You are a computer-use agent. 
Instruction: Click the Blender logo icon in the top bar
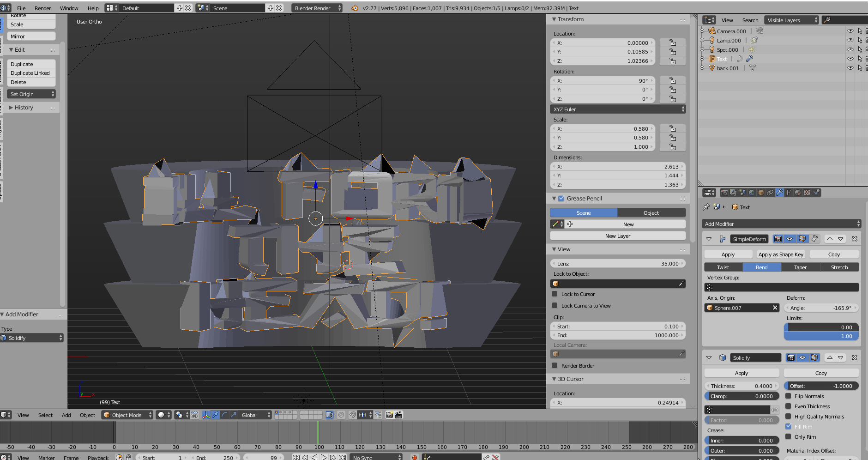(354, 8)
